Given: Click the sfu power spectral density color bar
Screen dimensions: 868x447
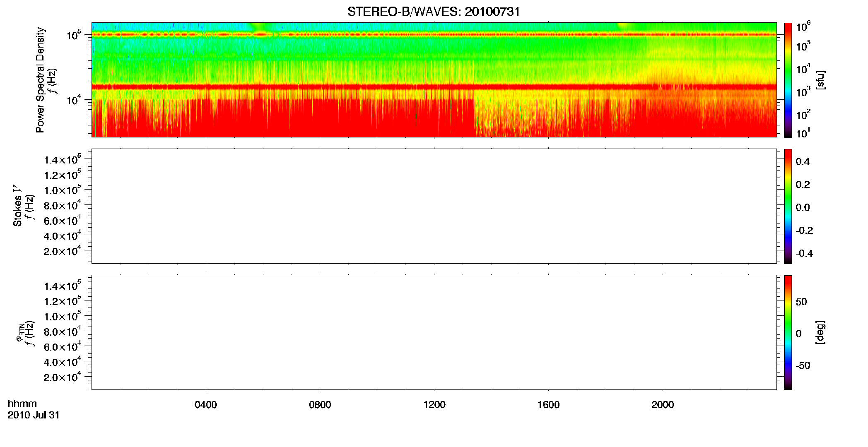Looking at the screenshot, I should [788, 79].
